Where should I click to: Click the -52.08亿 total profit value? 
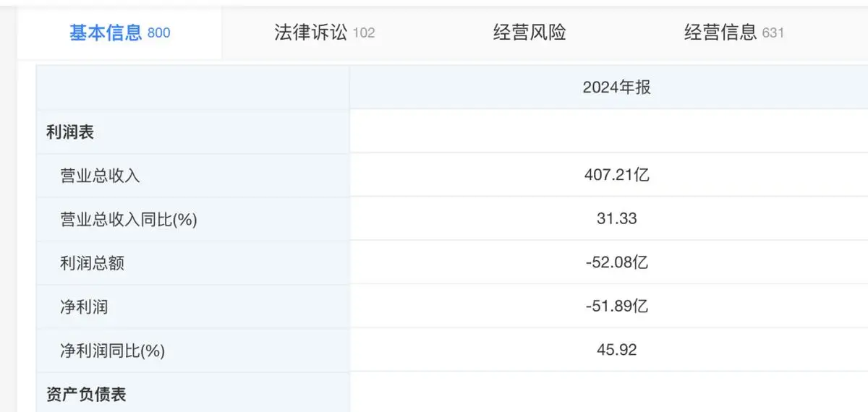[x=616, y=263]
